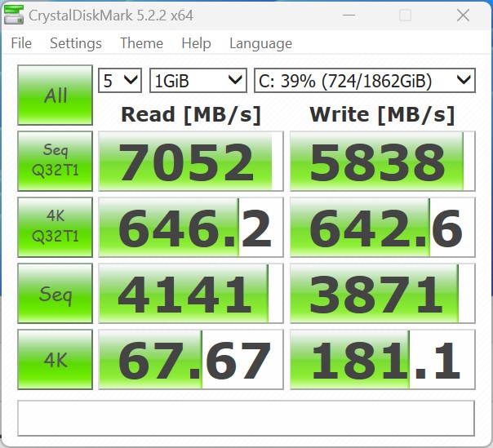Click the empty comment field at bottom
The image size is (493, 448).
(x=246, y=418)
